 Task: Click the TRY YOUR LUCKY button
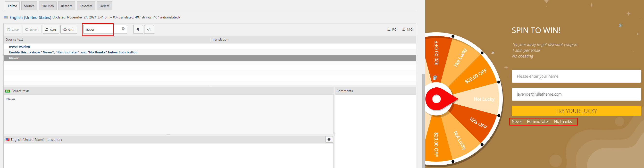click(x=576, y=111)
